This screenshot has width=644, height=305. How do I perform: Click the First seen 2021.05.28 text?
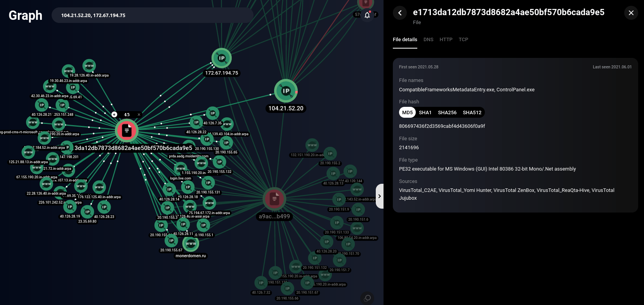(418, 67)
